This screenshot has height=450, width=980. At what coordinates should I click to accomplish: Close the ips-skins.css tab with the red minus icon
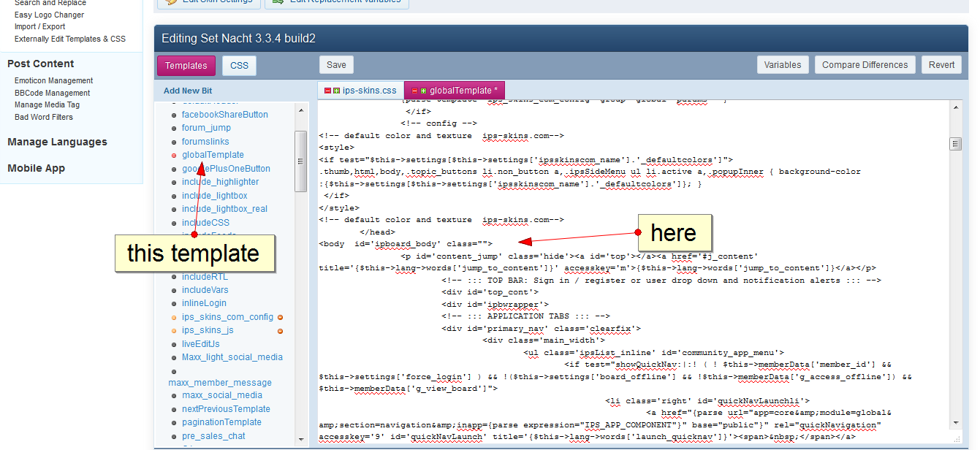(327, 91)
